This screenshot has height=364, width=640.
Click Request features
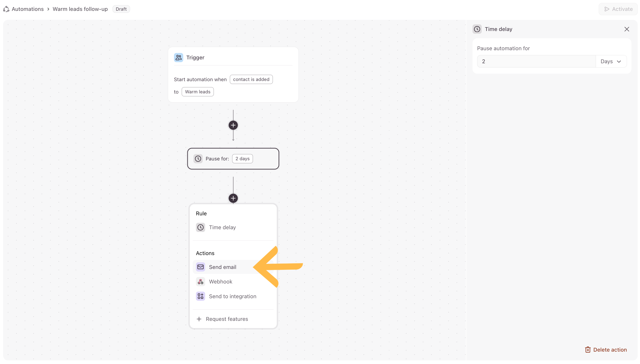click(x=227, y=319)
